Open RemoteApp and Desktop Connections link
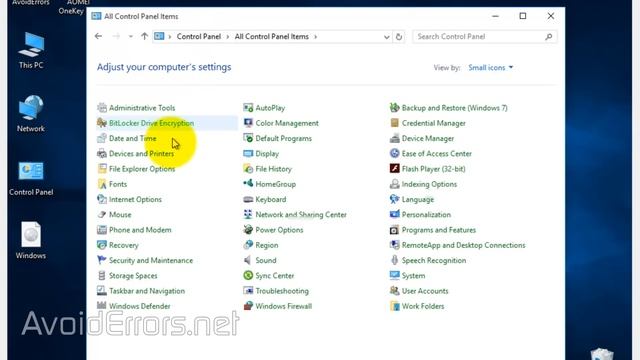The image size is (640, 360). [x=464, y=245]
